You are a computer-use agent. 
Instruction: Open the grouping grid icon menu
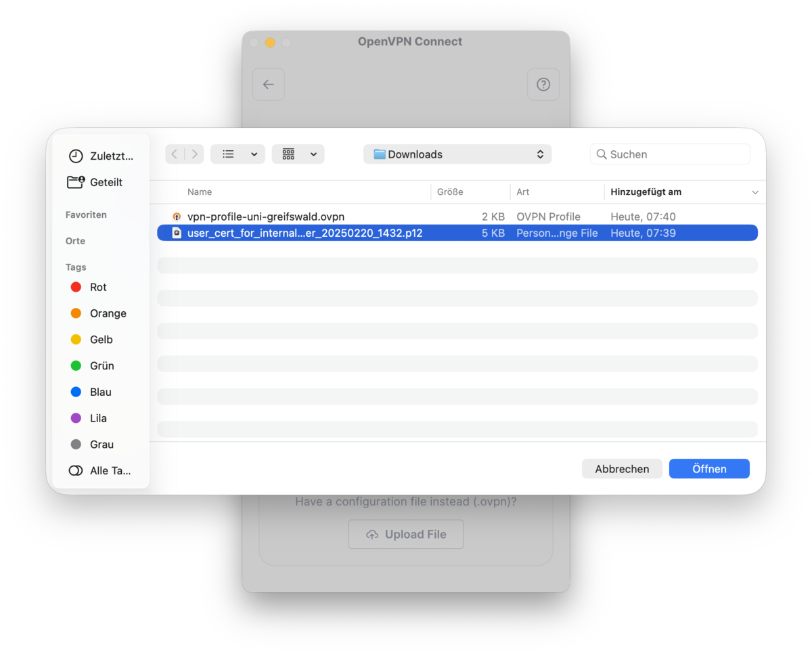point(289,154)
